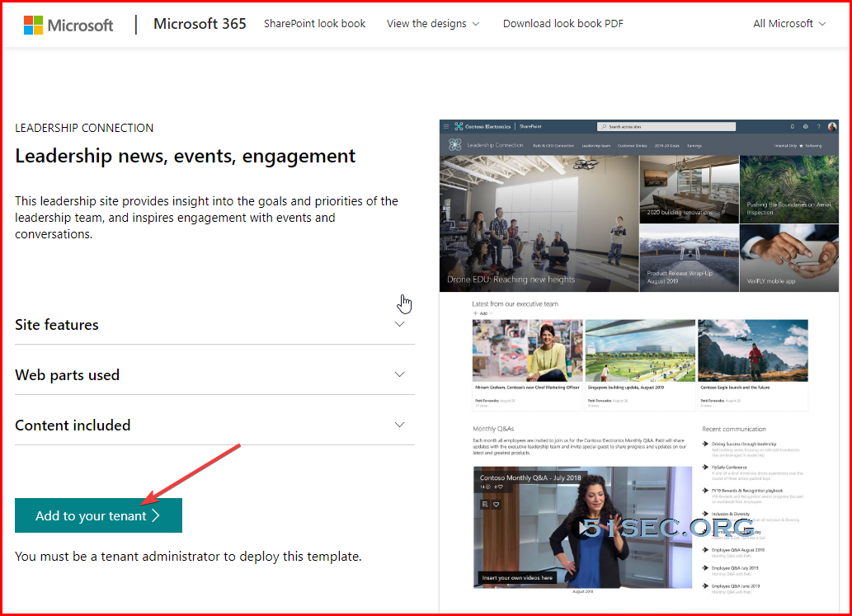Open the Microsoft logo home link

[x=68, y=25]
